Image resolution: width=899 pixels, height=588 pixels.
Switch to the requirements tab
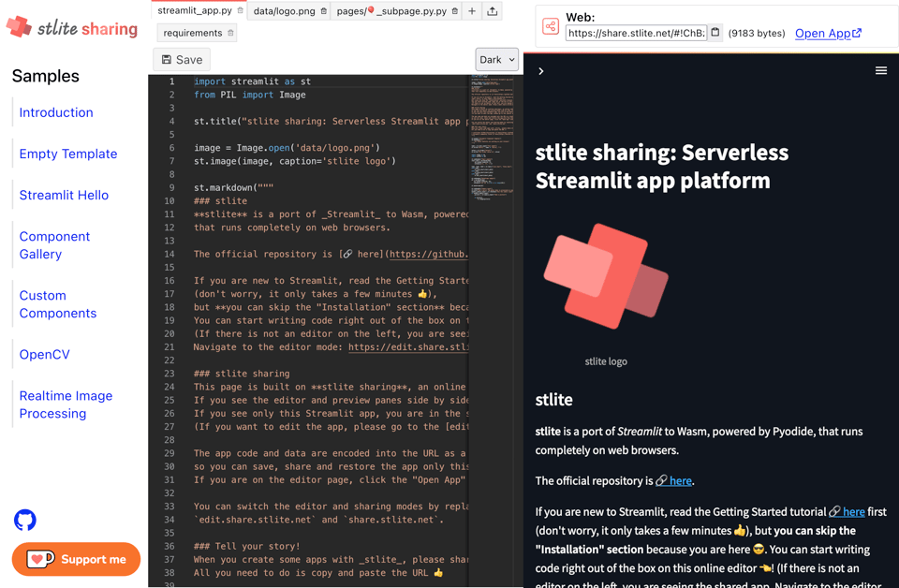pyautogui.click(x=192, y=34)
